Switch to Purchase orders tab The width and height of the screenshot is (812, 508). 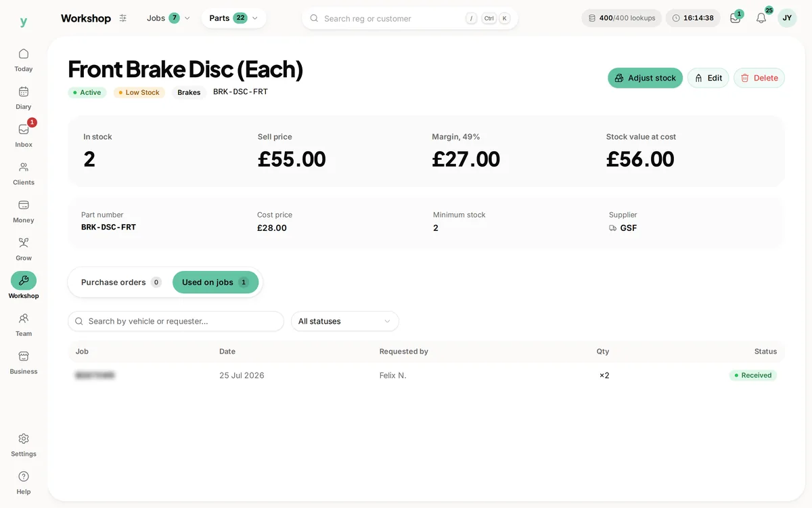pos(120,282)
